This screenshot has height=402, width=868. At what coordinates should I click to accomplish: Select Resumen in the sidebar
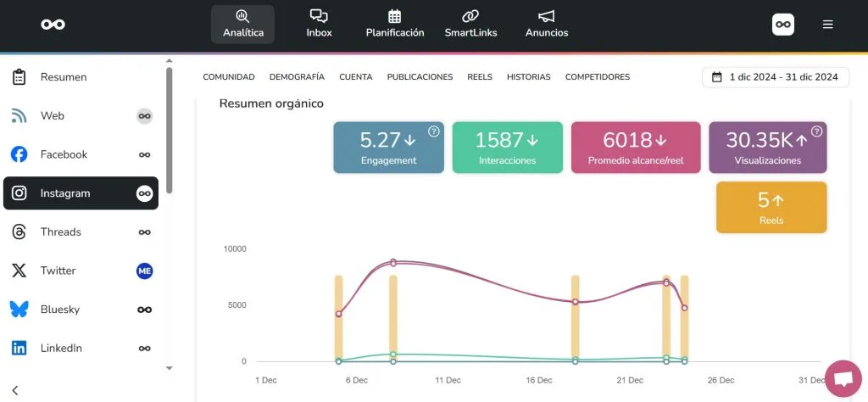(x=64, y=77)
